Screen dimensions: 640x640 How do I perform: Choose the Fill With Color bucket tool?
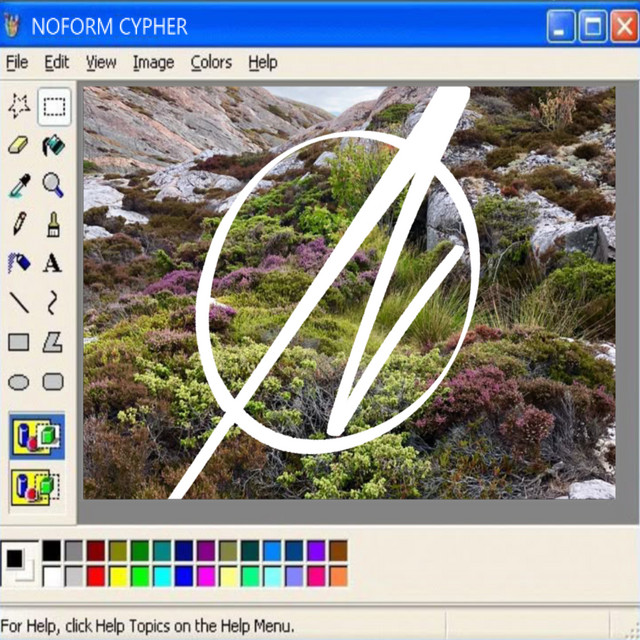point(53,146)
